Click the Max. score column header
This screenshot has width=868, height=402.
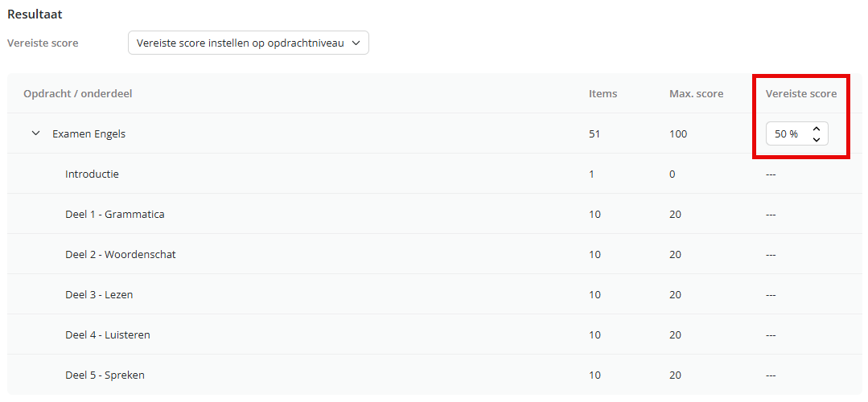pyautogui.click(x=696, y=93)
